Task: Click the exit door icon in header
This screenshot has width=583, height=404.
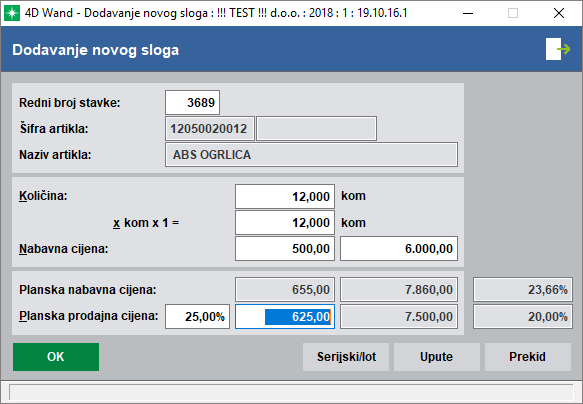Action: click(x=558, y=49)
